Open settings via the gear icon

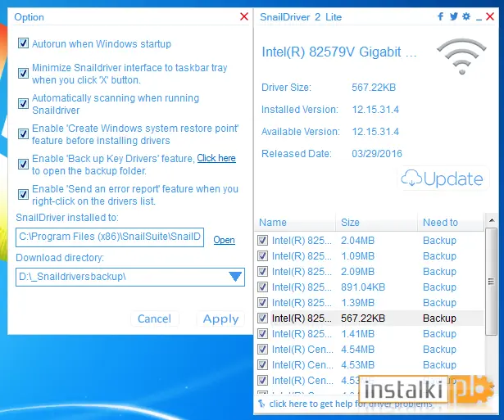(x=466, y=16)
